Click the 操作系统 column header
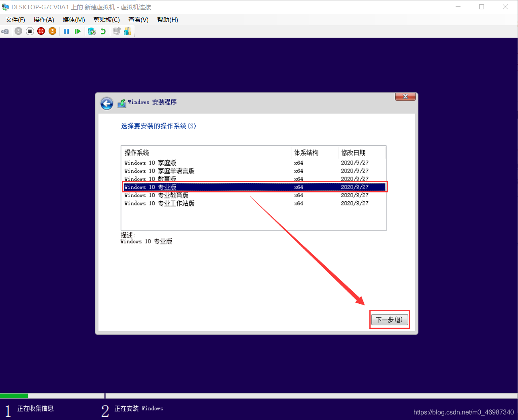Image resolution: width=518 pixels, height=420 pixels. (x=206, y=153)
